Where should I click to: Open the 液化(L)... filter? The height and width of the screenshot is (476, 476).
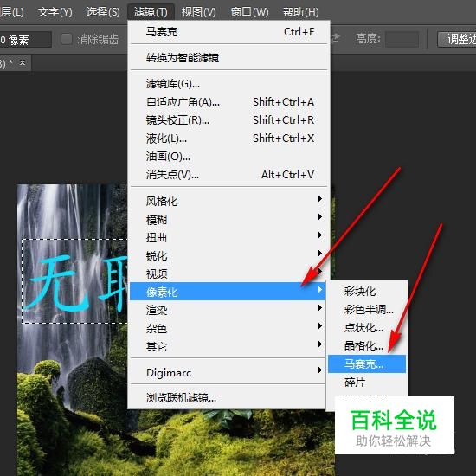pos(229,138)
